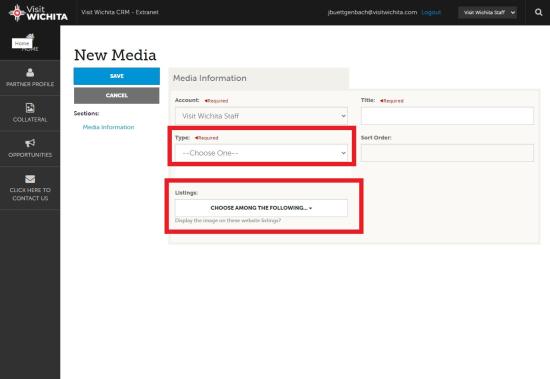Click into the Sort Order field
This screenshot has width=550, height=379.
pyautogui.click(x=448, y=153)
